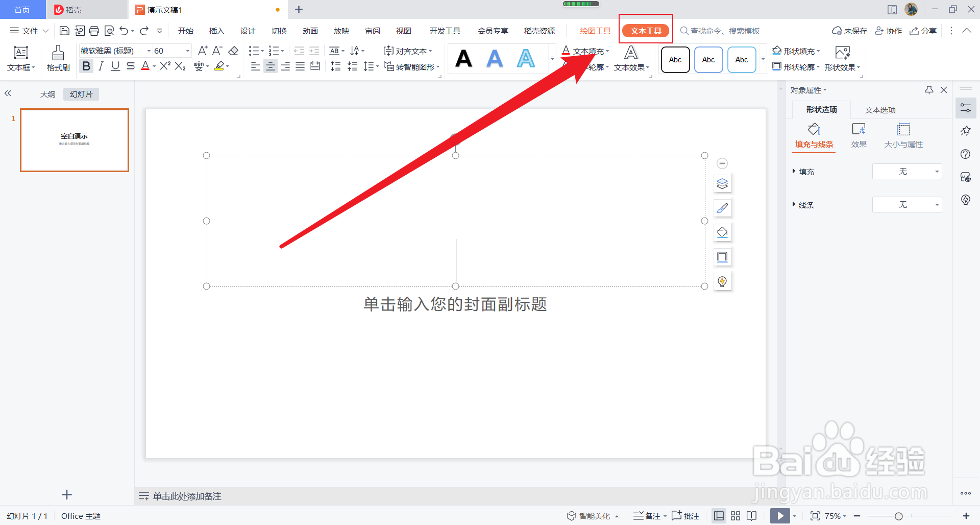The height and width of the screenshot is (525, 980).
Task: Toggle underline formatting
Action: pyautogui.click(x=115, y=66)
